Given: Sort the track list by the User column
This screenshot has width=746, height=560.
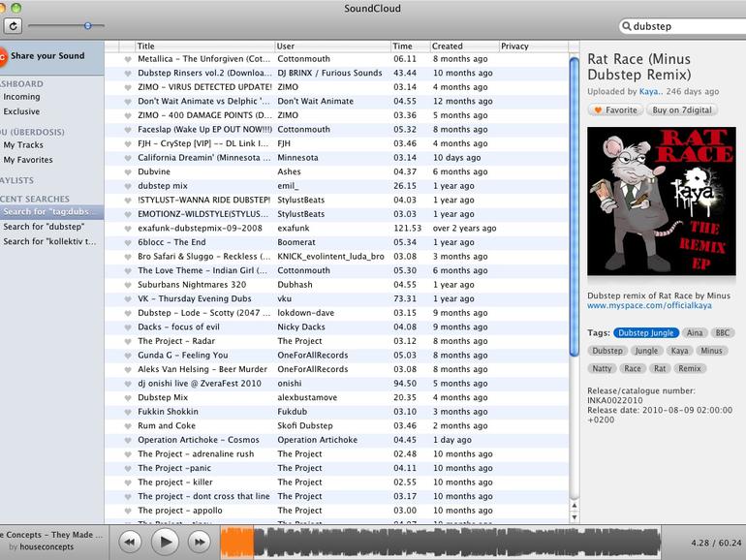Looking at the screenshot, I should pyautogui.click(x=332, y=47).
